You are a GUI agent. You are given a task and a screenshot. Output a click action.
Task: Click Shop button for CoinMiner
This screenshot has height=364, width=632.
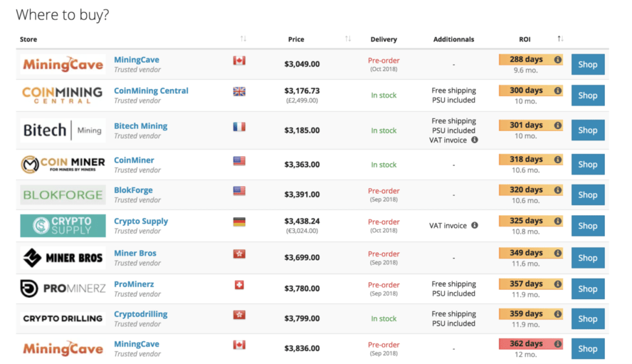[x=588, y=165]
